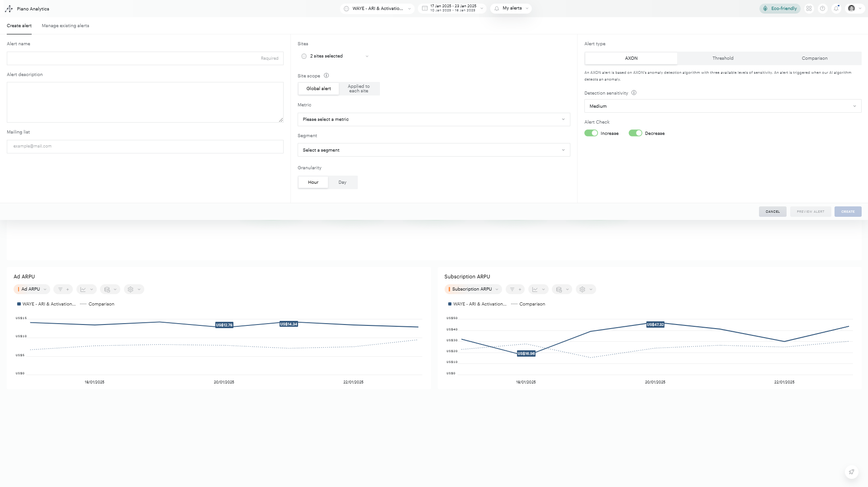This screenshot has height=487, width=868.
Task: Open the Select a segment dropdown
Action: (433, 150)
